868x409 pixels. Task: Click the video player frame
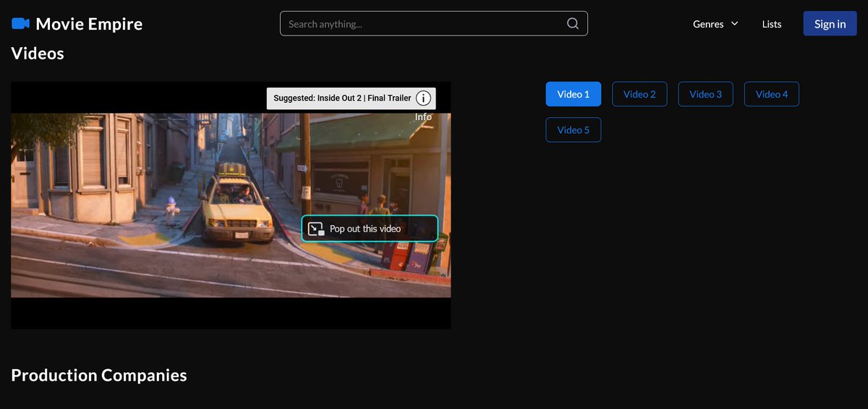tap(231, 206)
